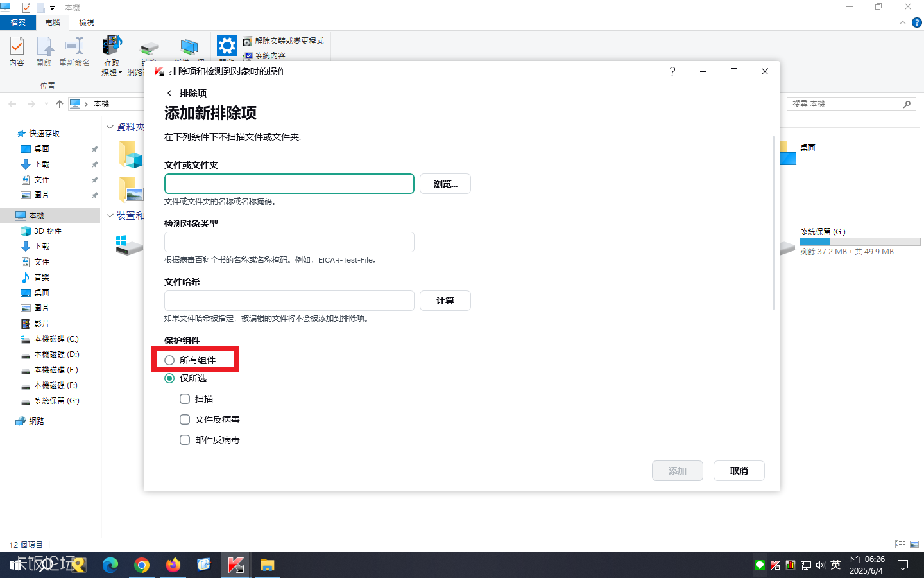Switch to the 電腦 ribbon tab
Image resolution: width=924 pixels, height=578 pixels.
point(53,22)
